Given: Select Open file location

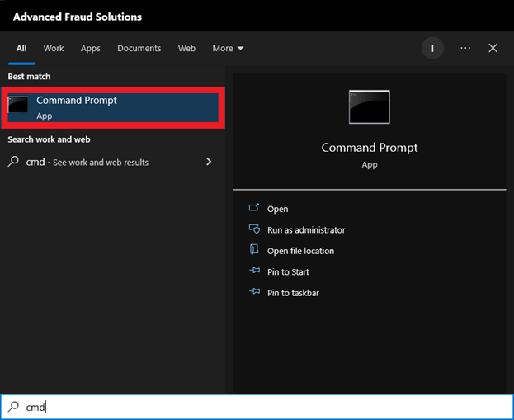Looking at the screenshot, I should (x=300, y=251).
